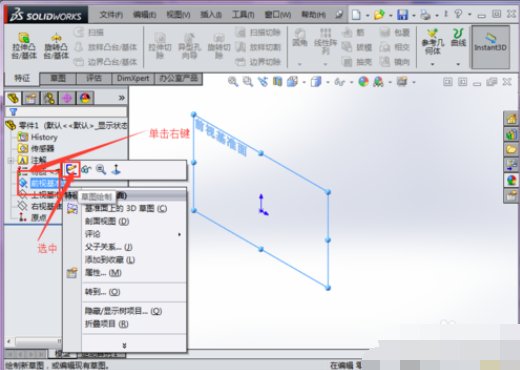
Task: Choose 添加到收藏 (L) in context menu
Action: coord(110,260)
